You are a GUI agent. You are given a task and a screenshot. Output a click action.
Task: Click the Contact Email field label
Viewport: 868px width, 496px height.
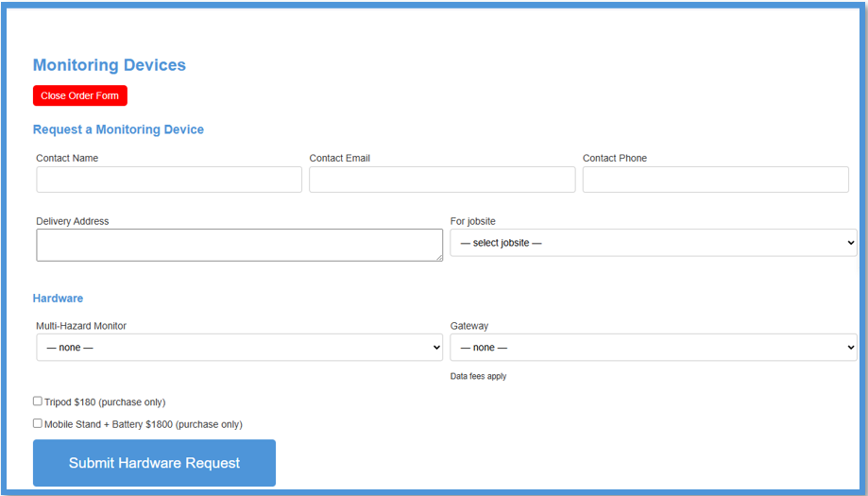click(x=340, y=159)
